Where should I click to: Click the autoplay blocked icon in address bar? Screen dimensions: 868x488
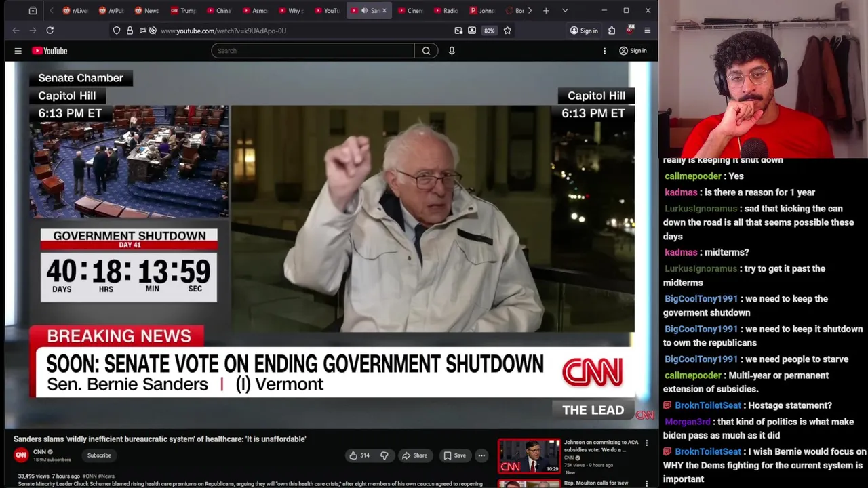[153, 30]
